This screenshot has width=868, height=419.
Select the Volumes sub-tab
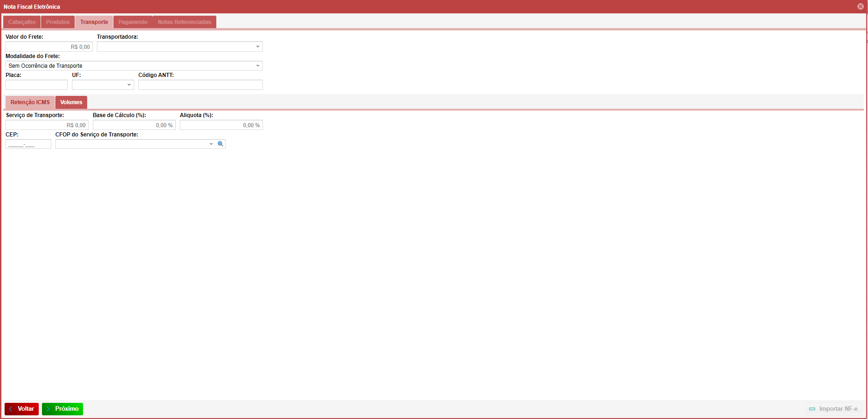click(x=71, y=102)
